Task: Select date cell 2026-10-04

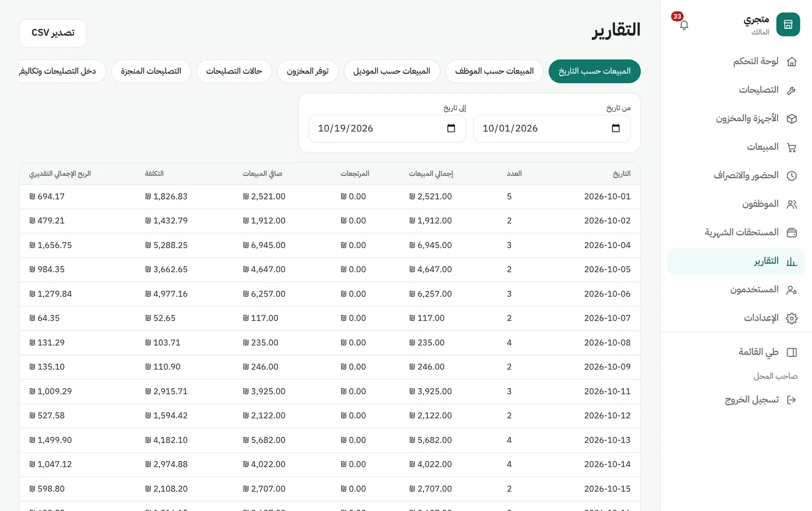Action: (607, 245)
